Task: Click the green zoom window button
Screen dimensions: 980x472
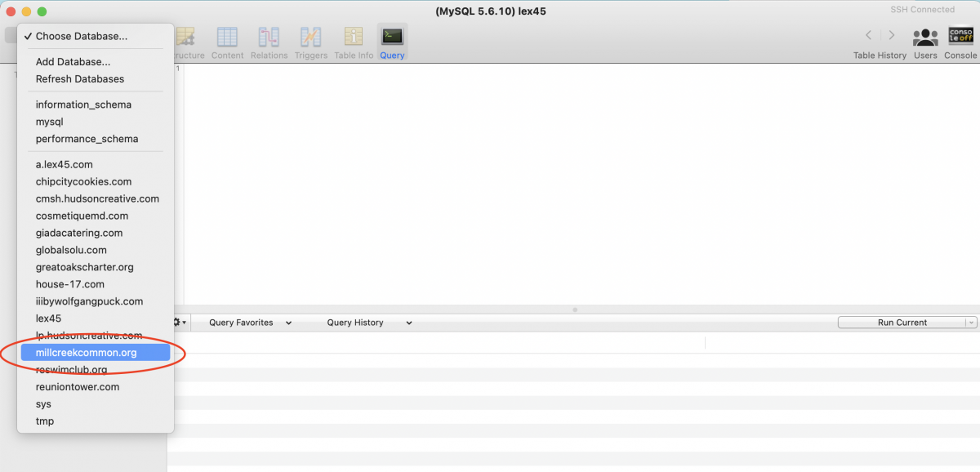Action: [42, 11]
